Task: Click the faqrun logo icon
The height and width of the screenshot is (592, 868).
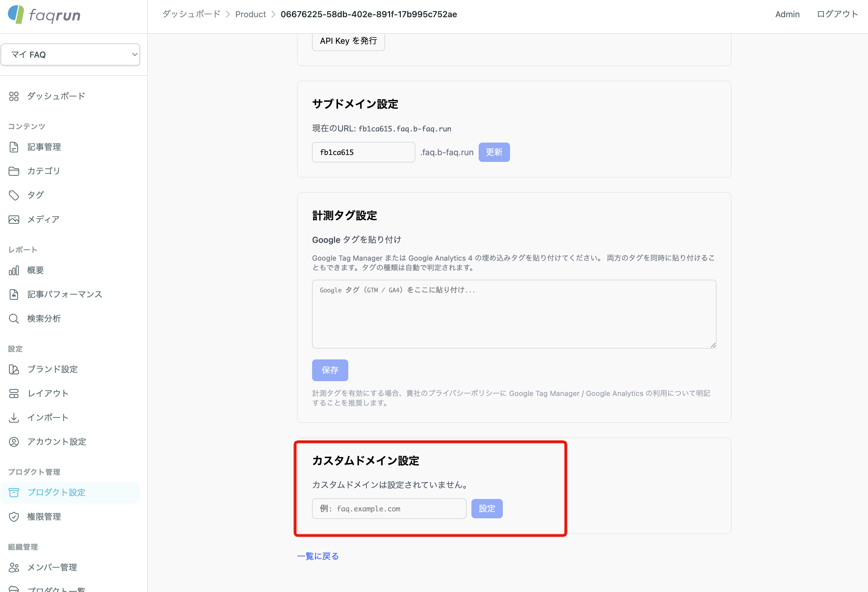Action: click(16, 14)
